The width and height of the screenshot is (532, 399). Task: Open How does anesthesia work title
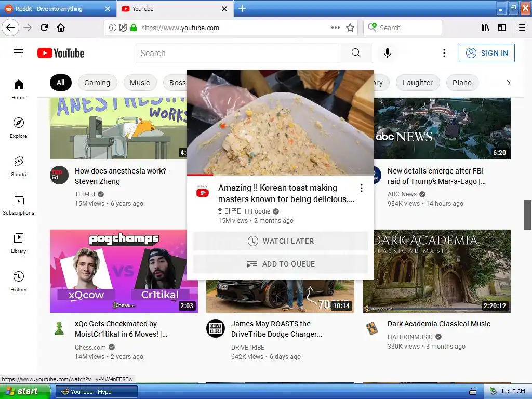[122, 176]
